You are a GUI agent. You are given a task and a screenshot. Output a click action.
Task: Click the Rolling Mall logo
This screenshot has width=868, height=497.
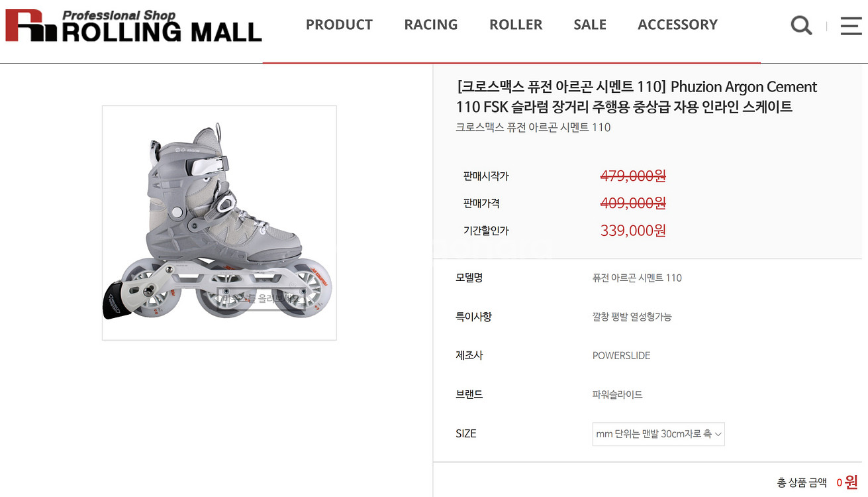(x=134, y=27)
